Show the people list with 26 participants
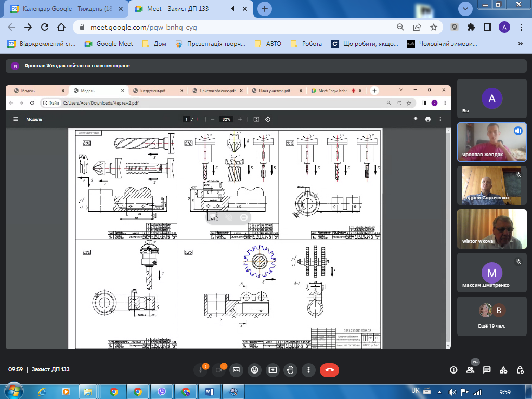 click(470, 370)
